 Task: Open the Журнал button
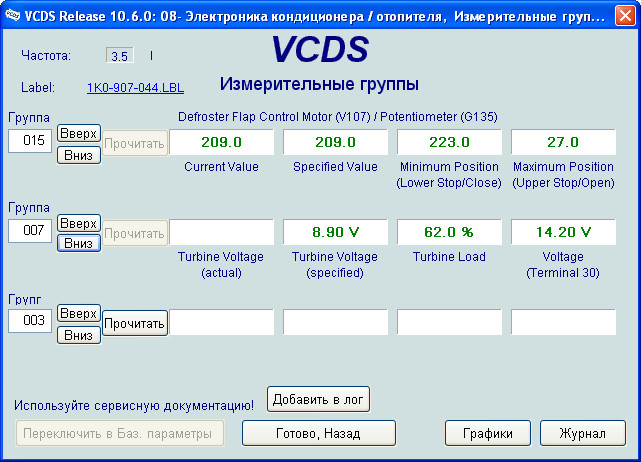583,433
